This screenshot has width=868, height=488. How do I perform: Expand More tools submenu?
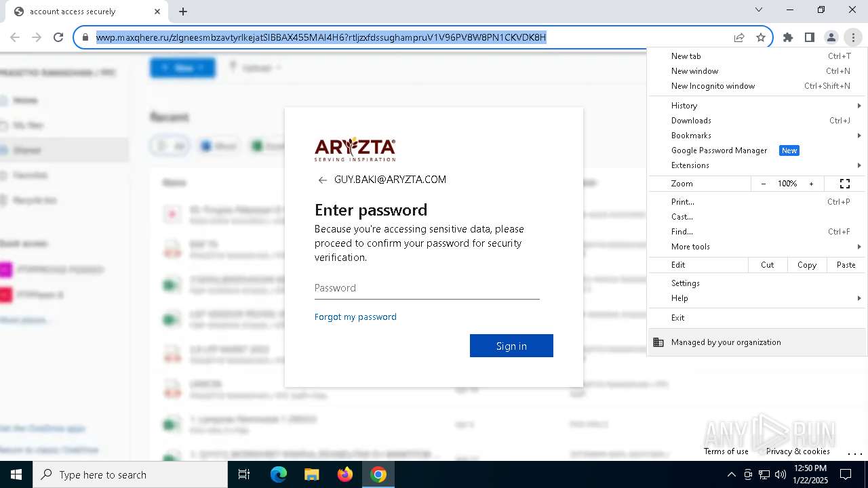tap(757, 247)
